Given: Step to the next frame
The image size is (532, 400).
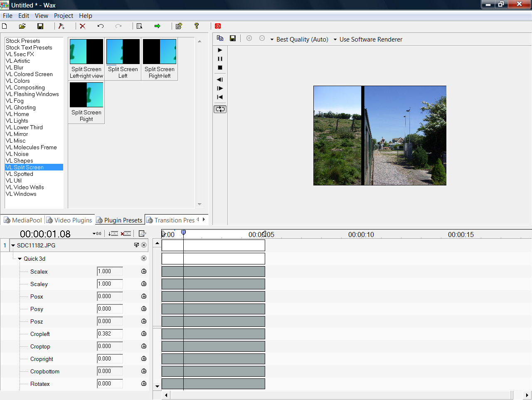Looking at the screenshot, I should click(220, 88).
